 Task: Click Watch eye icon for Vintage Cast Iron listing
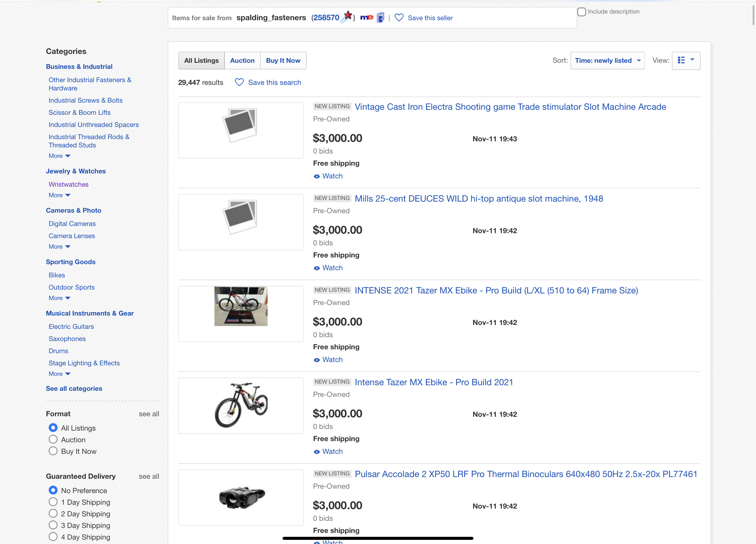[x=317, y=176]
